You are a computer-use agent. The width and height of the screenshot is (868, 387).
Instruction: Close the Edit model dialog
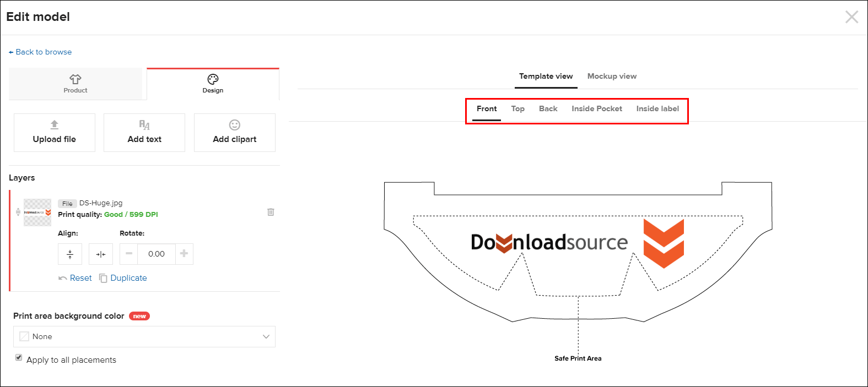coord(851,17)
